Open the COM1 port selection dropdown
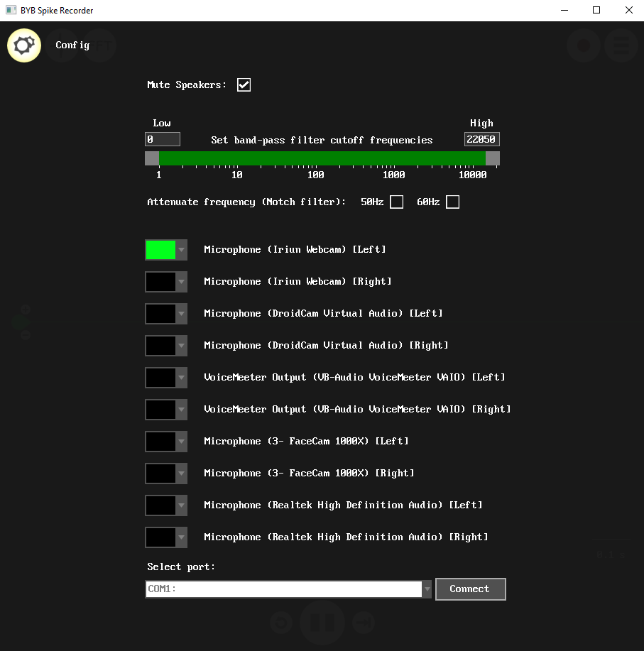 point(427,589)
